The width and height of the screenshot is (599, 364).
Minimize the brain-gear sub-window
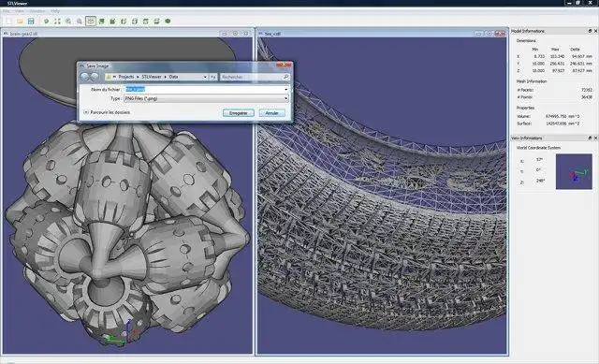[x=225, y=34]
